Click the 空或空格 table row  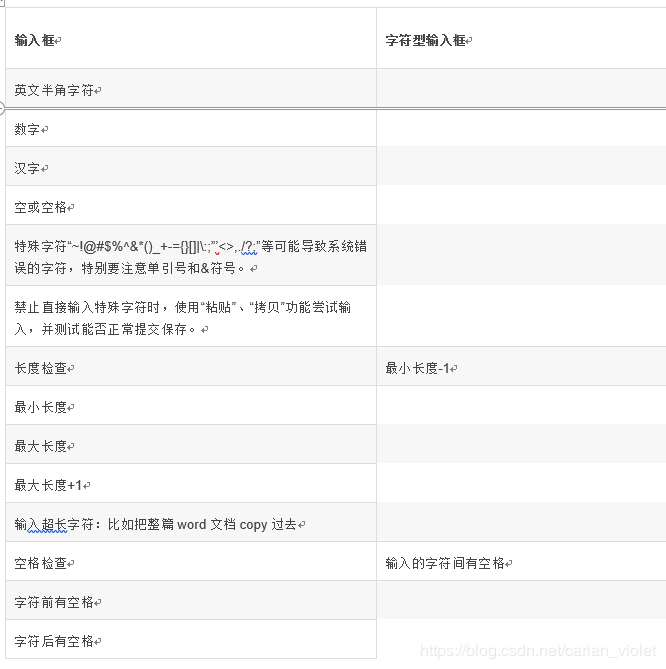click(x=42, y=207)
